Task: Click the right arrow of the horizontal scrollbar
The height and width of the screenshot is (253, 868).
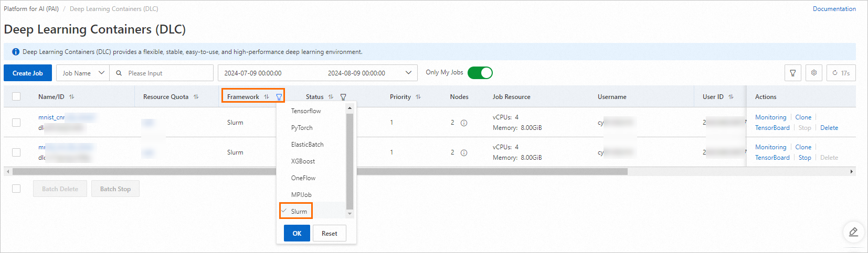Action: (x=852, y=172)
